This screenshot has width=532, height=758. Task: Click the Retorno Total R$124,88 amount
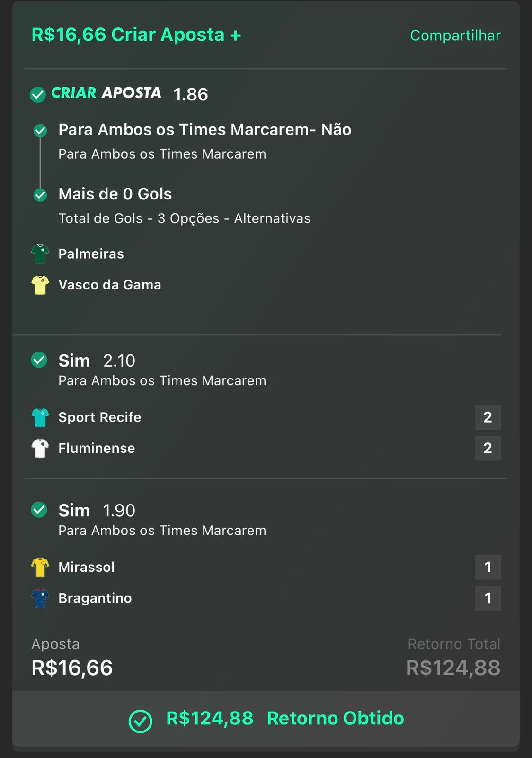[453, 668]
